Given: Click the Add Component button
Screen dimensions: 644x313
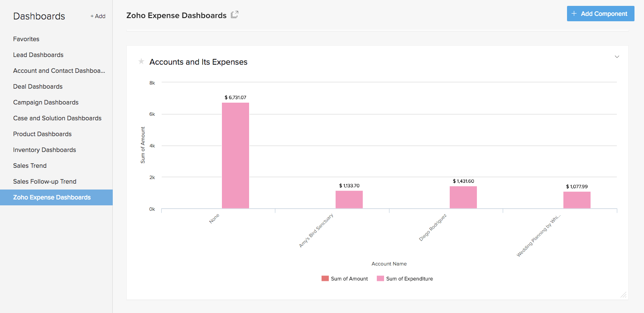Looking at the screenshot, I should pos(601,14).
